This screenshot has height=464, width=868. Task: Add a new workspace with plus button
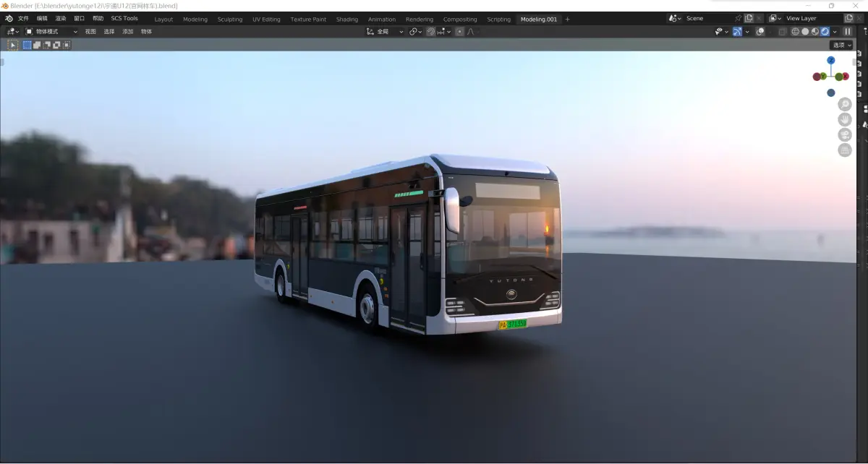567,20
